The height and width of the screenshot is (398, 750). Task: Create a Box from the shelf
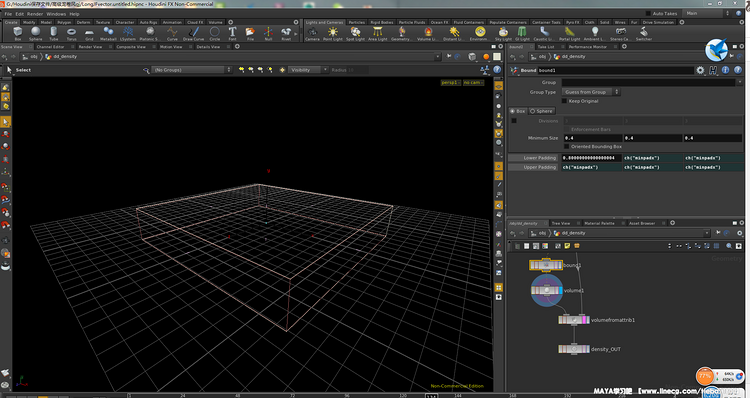pos(18,33)
